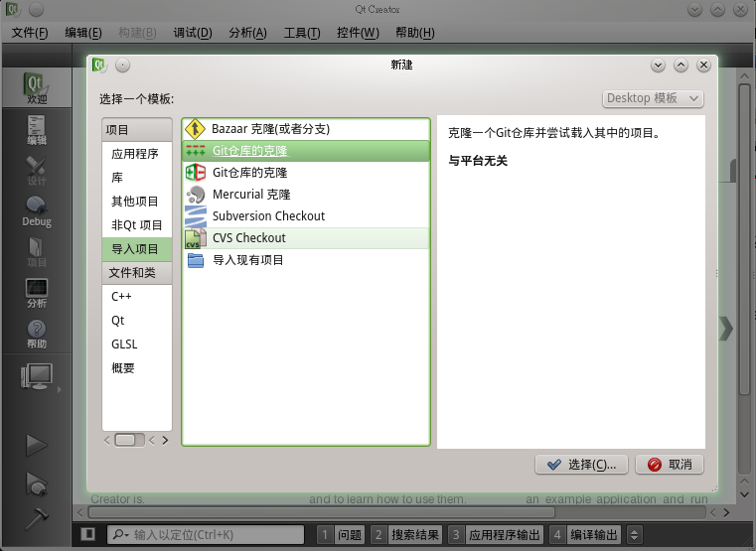Click the locator input field
The width and height of the screenshot is (756, 551).
pos(206,535)
